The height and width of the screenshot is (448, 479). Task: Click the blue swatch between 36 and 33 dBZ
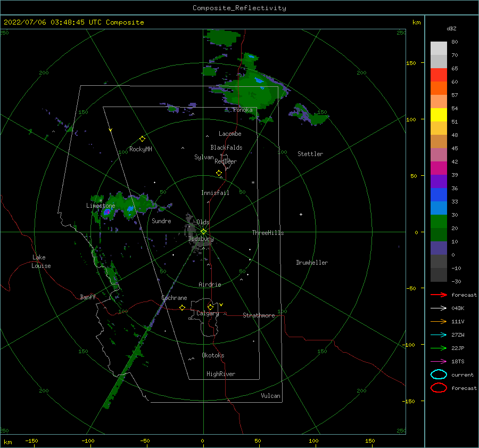pos(439,195)
